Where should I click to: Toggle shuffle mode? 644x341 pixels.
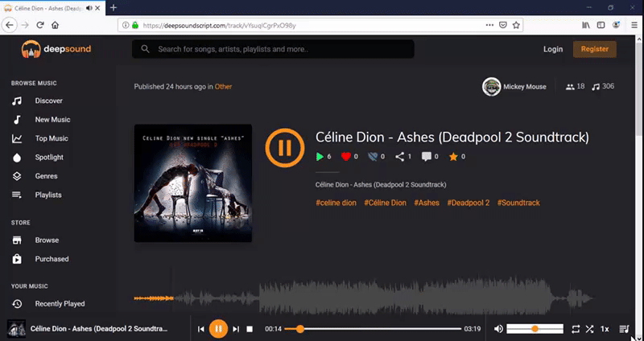pyautogui.click(x=589, y=329)
